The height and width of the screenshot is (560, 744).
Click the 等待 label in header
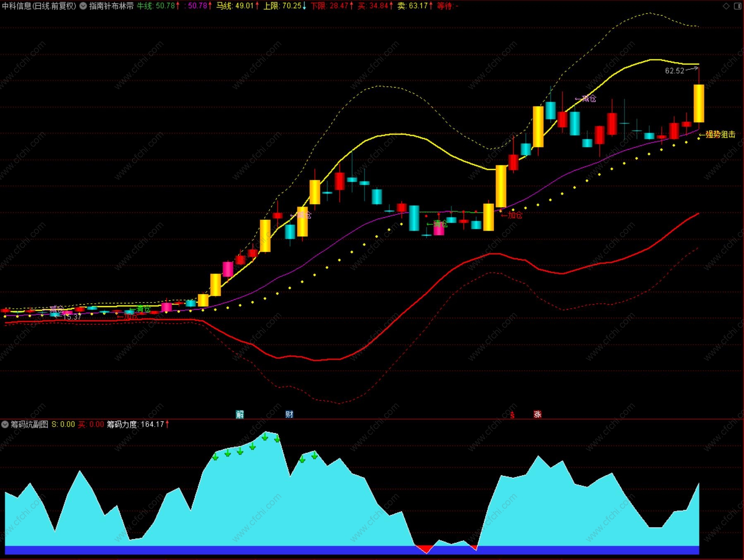pos(448,6)
